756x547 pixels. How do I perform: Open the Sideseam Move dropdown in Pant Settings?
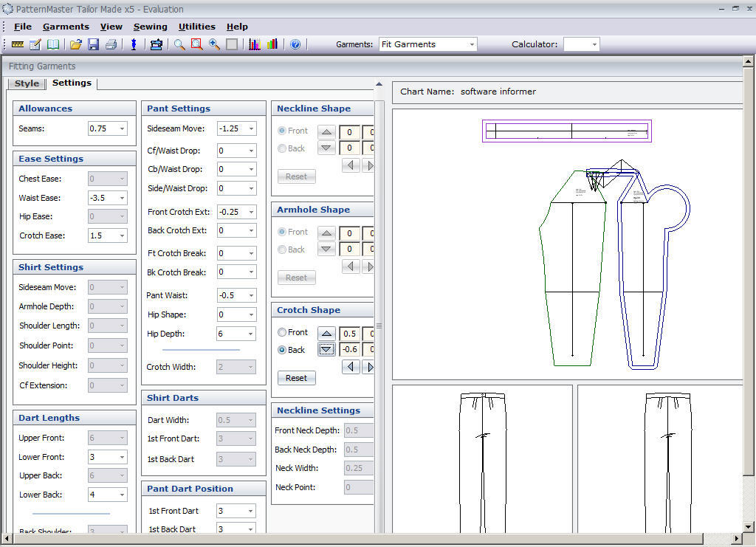tap(250, 128)
